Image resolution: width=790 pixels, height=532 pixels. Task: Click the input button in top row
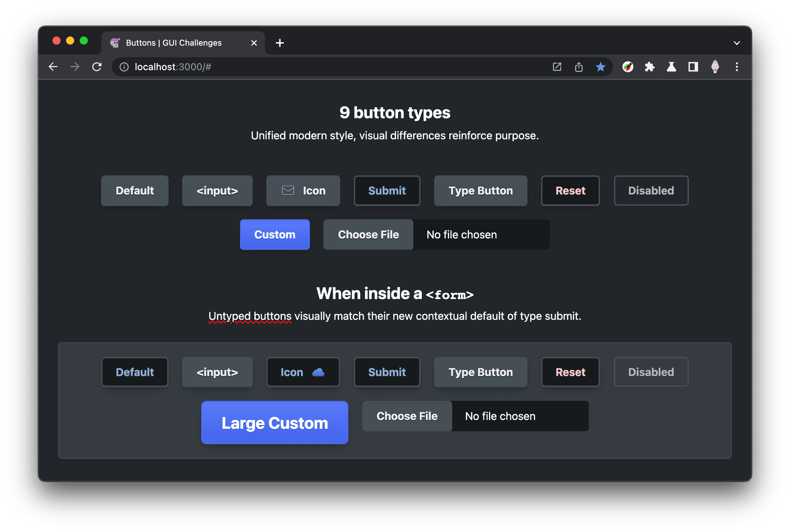[x=217, y=191]
